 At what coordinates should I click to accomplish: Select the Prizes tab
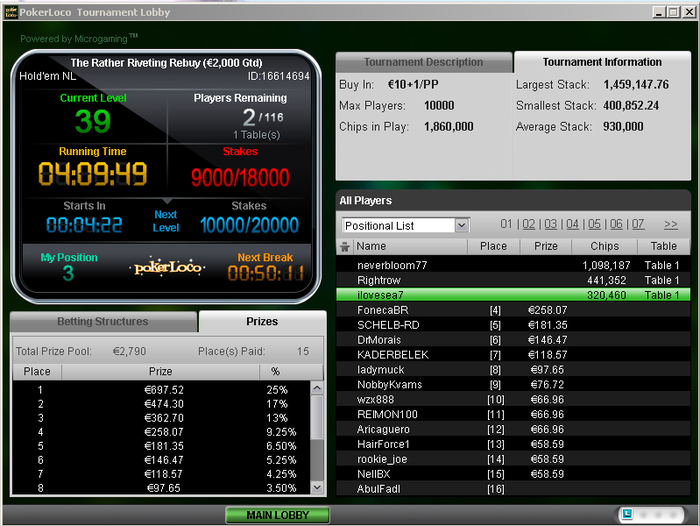[262, 321]
